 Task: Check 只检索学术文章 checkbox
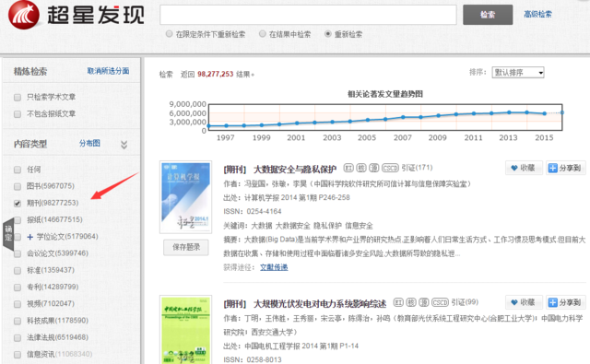18,98
